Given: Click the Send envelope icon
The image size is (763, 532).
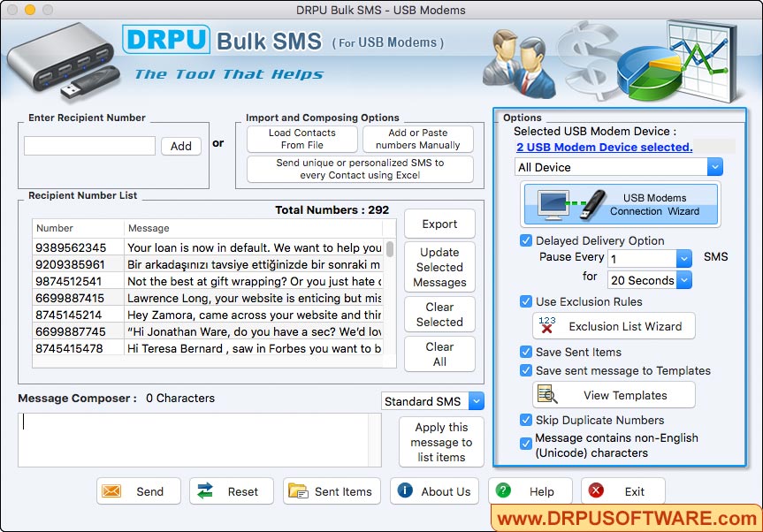Looking at the screenshot, I should 114,491.
